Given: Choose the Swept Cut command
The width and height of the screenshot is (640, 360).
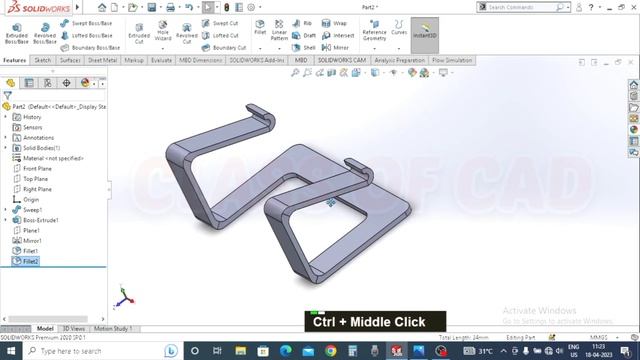Looking at the screenshot, I should 220,23.
